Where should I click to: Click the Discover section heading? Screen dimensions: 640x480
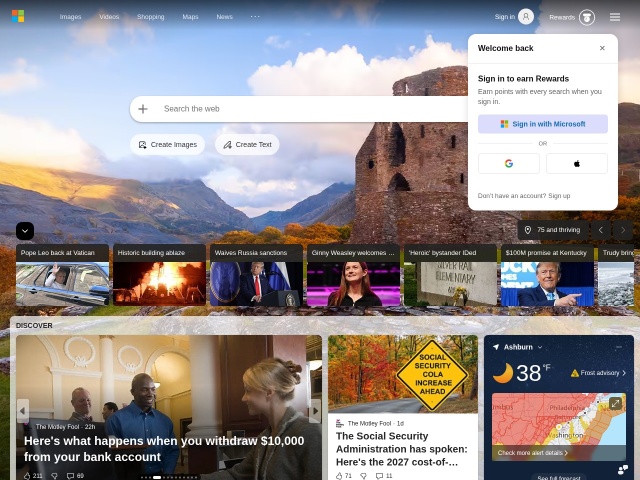point(34,326)
